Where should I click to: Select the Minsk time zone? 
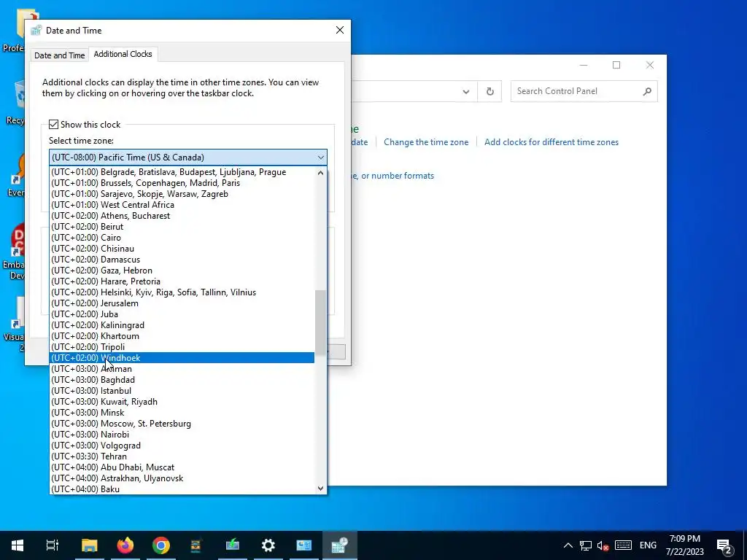point(182,413)
